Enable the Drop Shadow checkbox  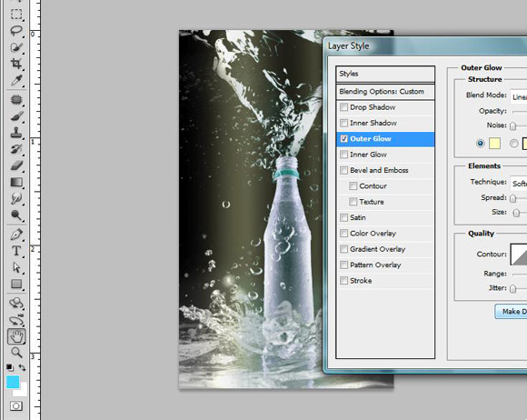343,107
